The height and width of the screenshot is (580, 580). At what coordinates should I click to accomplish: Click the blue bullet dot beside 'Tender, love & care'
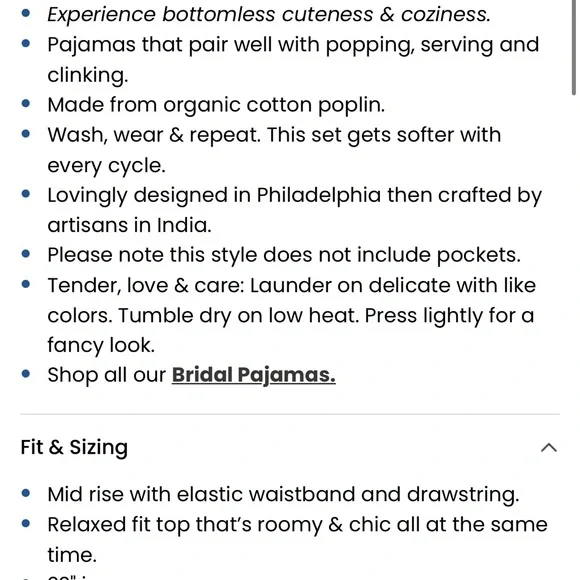click(x=26, y=284)
